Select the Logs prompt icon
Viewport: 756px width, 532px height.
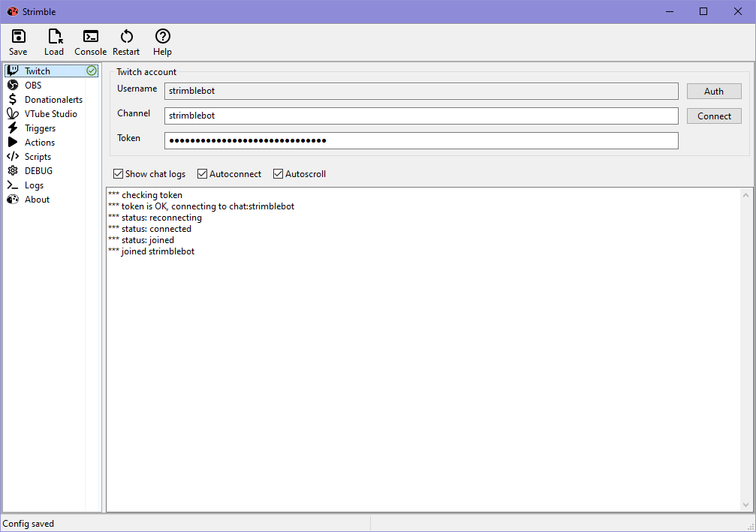[x=13, y=185]
